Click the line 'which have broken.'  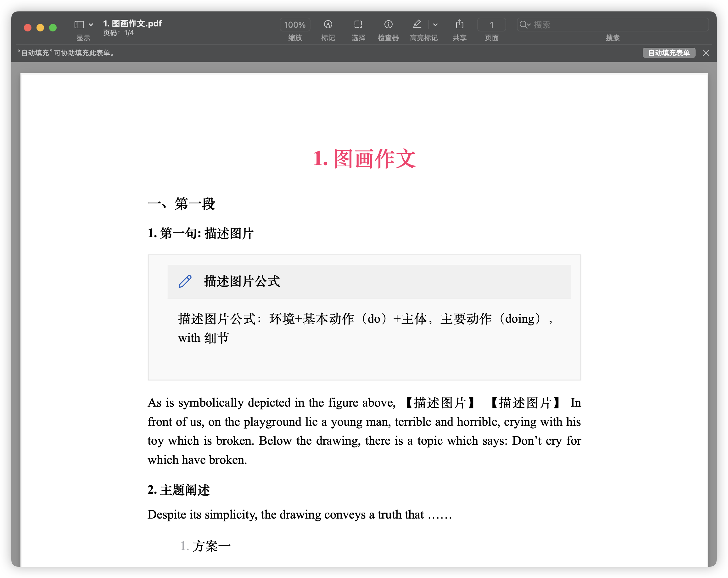click(x=197, y=460)
